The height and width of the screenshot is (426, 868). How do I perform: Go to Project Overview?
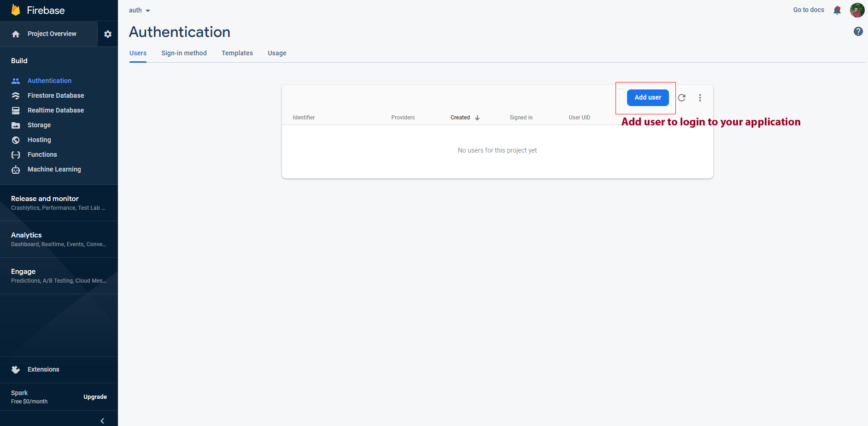(52, 34)
